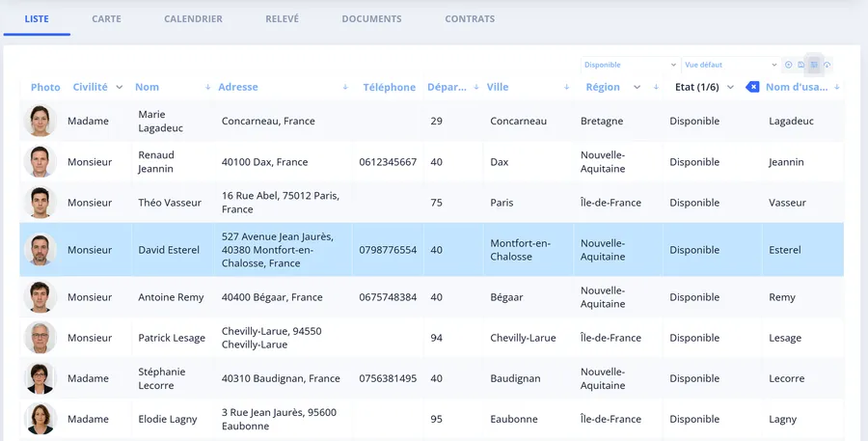Click the add view plus-circle icon
This screenshot has height=441, width=868.
[788, 65]
